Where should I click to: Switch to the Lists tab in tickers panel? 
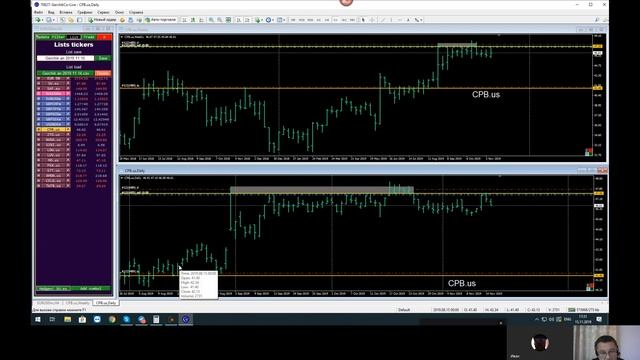[x=73, y=37]
